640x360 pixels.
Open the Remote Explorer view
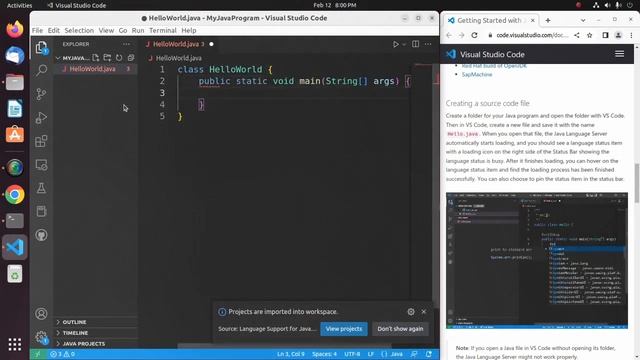41,164
